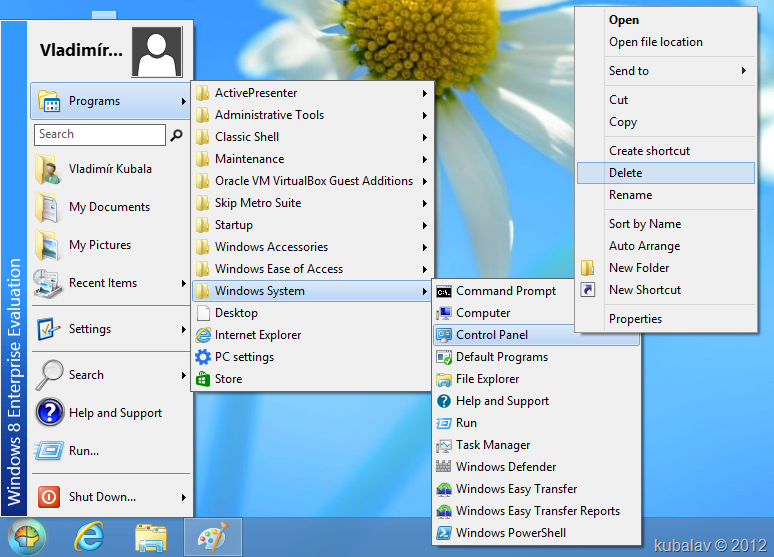This screenshot has height=557, width=774.
Task: Click the Paint icon on the taskbar
Action: click(213, 537)
